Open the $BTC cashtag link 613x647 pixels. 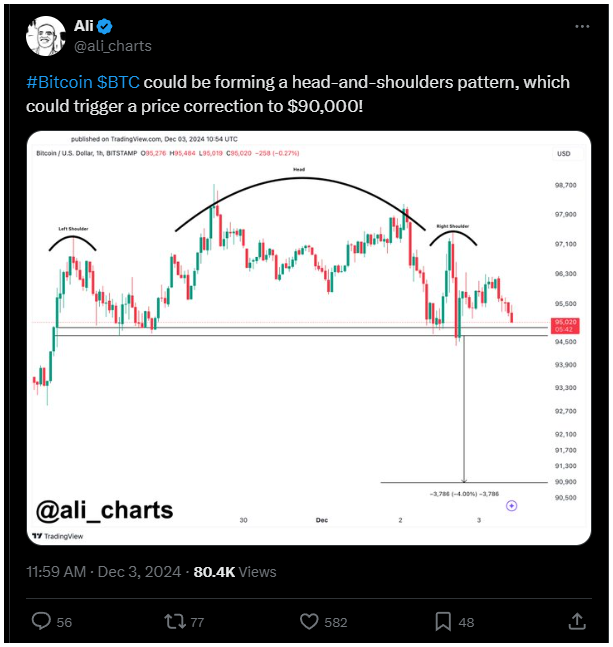tap(118, 82)
